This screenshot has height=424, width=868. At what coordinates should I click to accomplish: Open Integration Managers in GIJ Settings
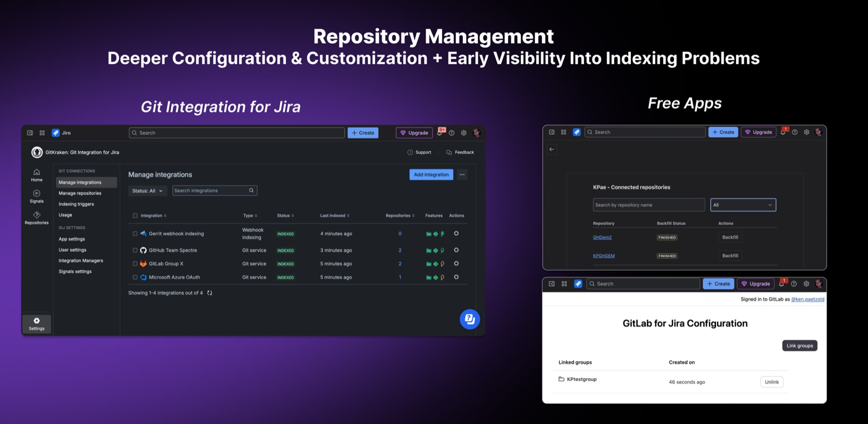tap(81, 261)
